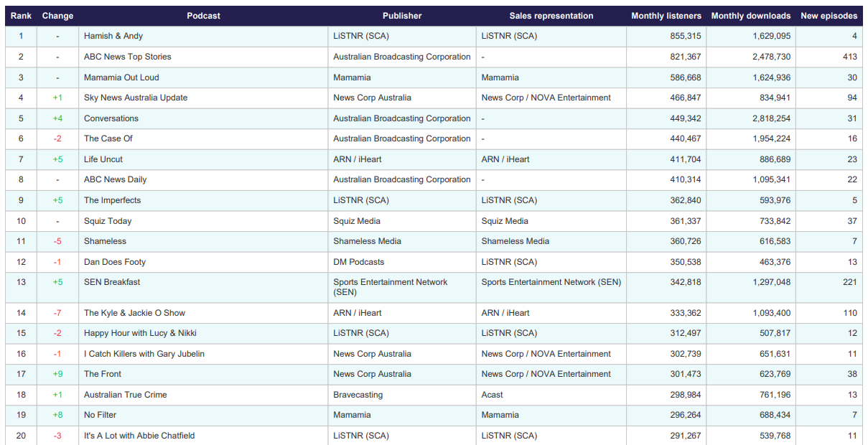The width and height of the screenshot is (868, 445).
Task: Click the Rank column header
Action: click(21, 16)
